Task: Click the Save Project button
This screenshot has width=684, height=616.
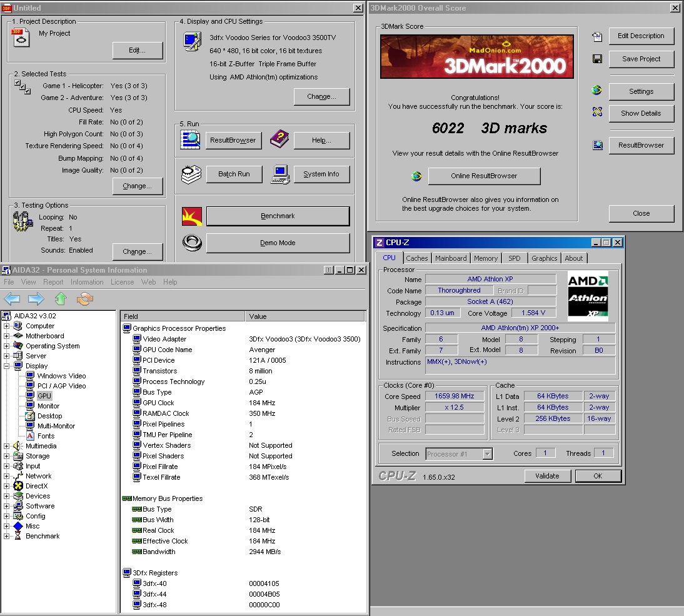Action: click(641, 59)
